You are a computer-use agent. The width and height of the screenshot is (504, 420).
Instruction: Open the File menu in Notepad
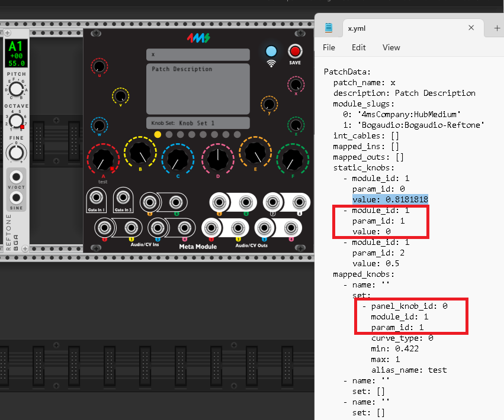(x=329, y=47)
